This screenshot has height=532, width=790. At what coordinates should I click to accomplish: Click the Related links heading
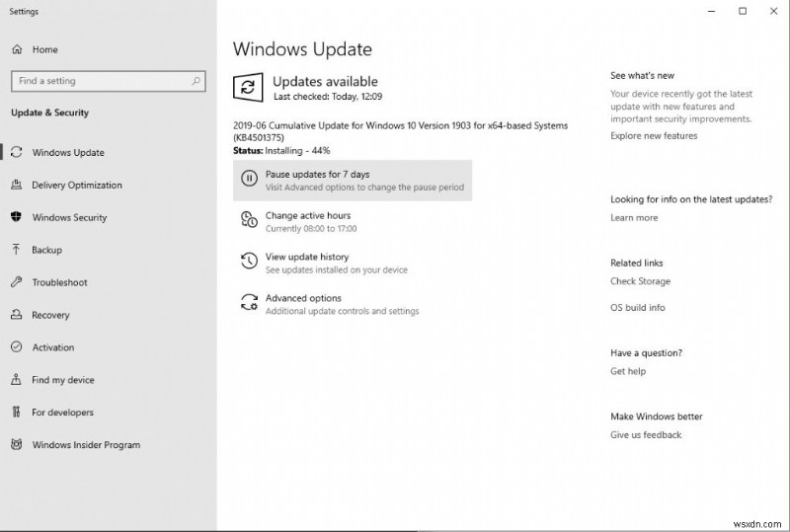click(x=636, y=263)
